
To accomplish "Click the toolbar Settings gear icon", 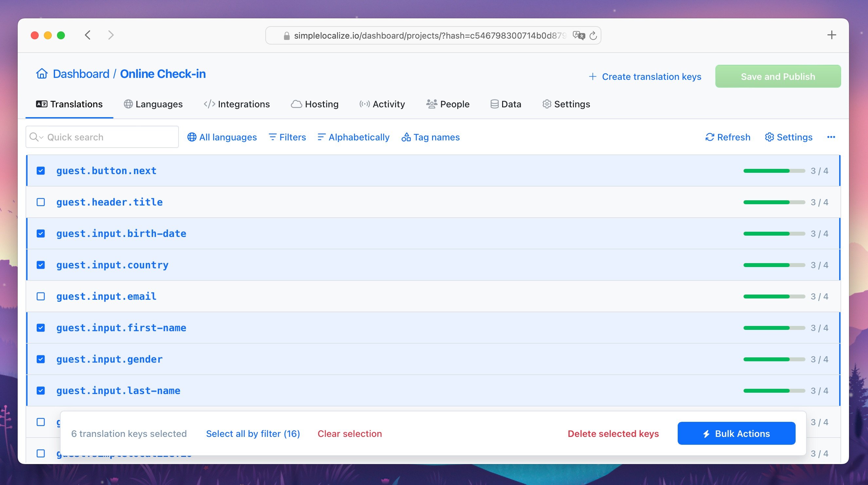I will [x=769, y=137].
